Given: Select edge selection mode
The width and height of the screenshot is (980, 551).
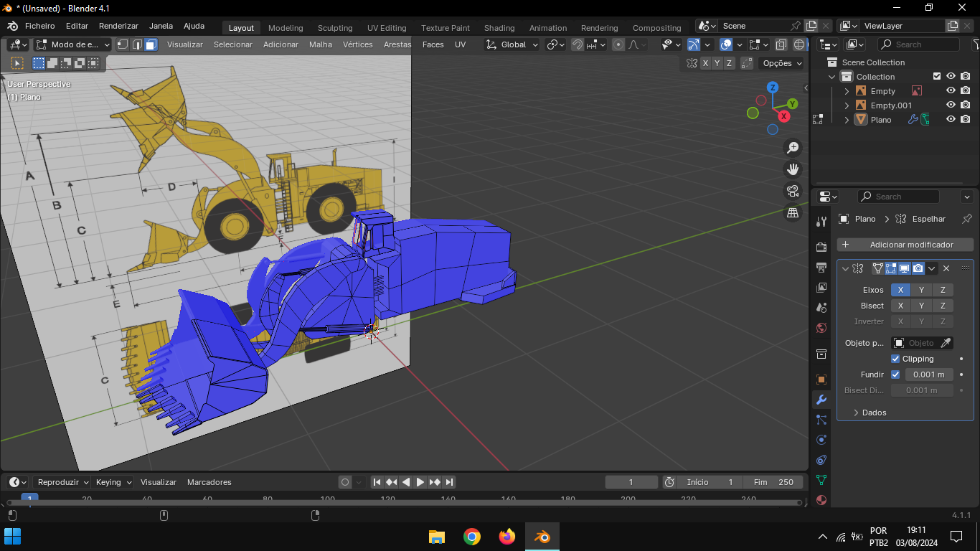Looking at the screenshot, I should coord(137,44).
